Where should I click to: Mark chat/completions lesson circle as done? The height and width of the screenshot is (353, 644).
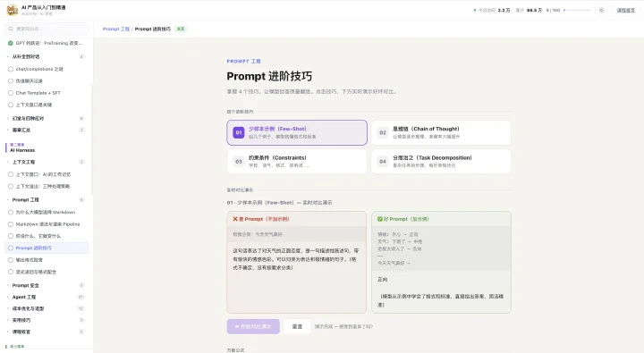11,69
